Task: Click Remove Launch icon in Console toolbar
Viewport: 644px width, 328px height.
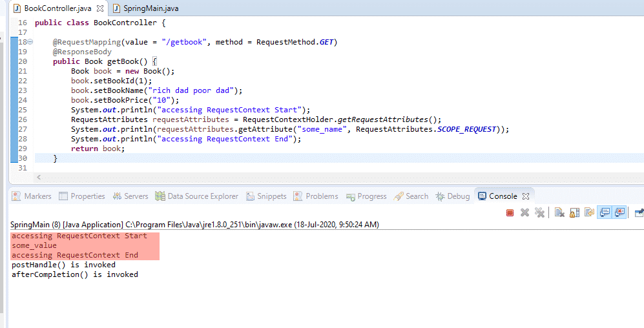Action: click(x=525, y=212)
